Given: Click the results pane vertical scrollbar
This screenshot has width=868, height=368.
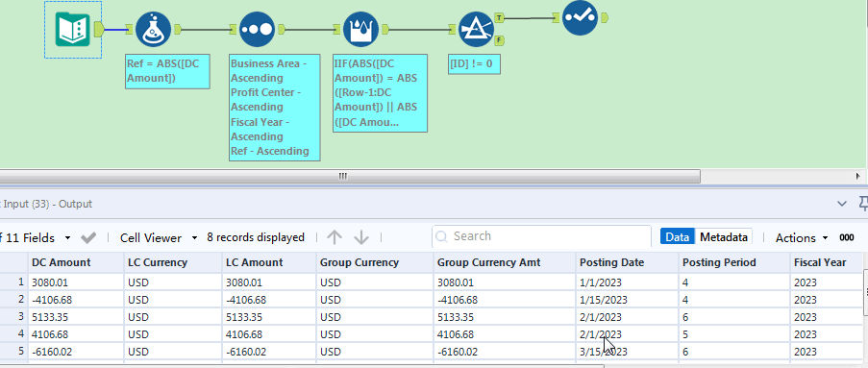Looking at the screenshot, I should pyautogui.click(x=865, y=292).
